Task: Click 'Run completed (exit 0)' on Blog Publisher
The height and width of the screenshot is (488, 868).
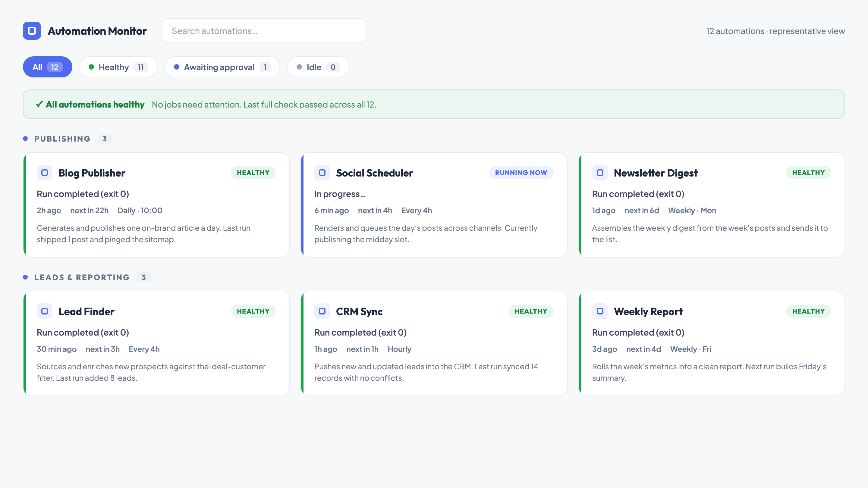Action: pos(83,194)
